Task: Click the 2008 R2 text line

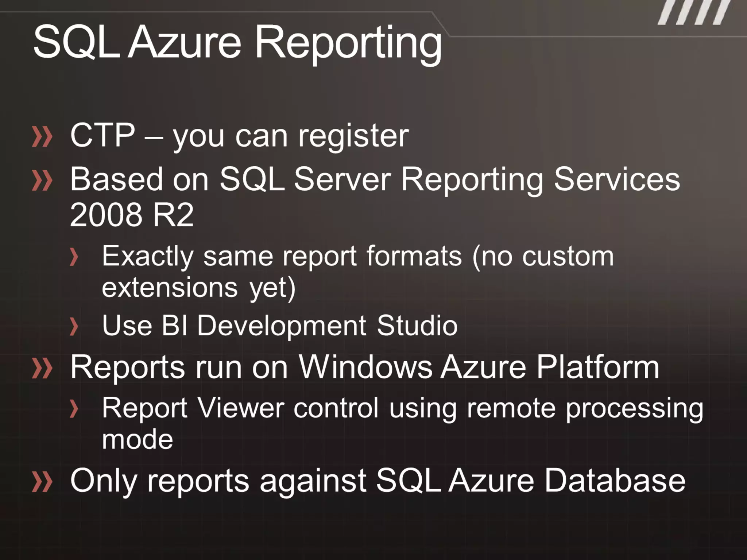Action: click(131, 215)
